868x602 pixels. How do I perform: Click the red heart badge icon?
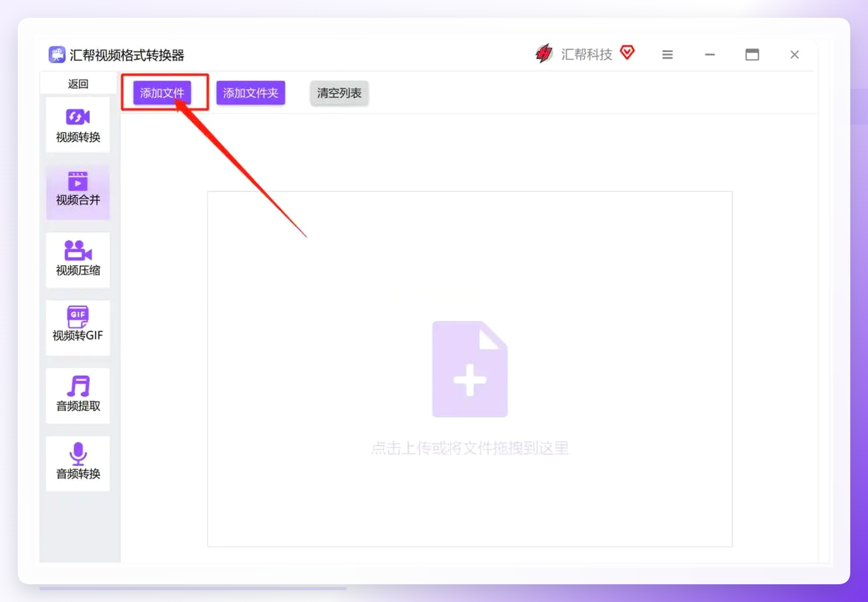(x=627, y=52)
